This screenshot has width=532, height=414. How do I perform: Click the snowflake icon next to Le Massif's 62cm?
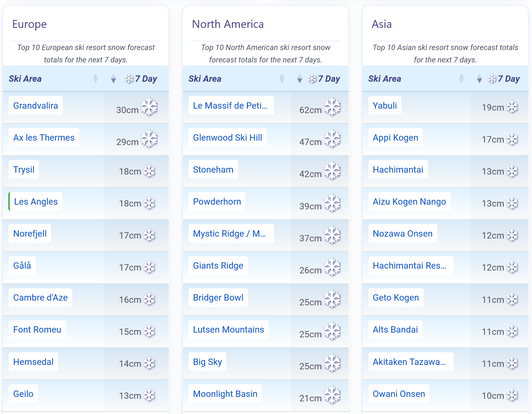332,107
